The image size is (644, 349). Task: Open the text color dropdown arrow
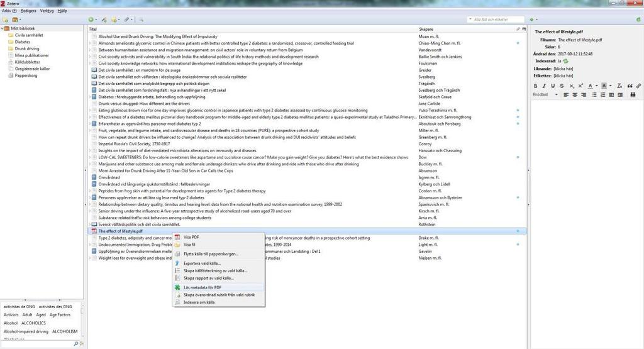596,86
